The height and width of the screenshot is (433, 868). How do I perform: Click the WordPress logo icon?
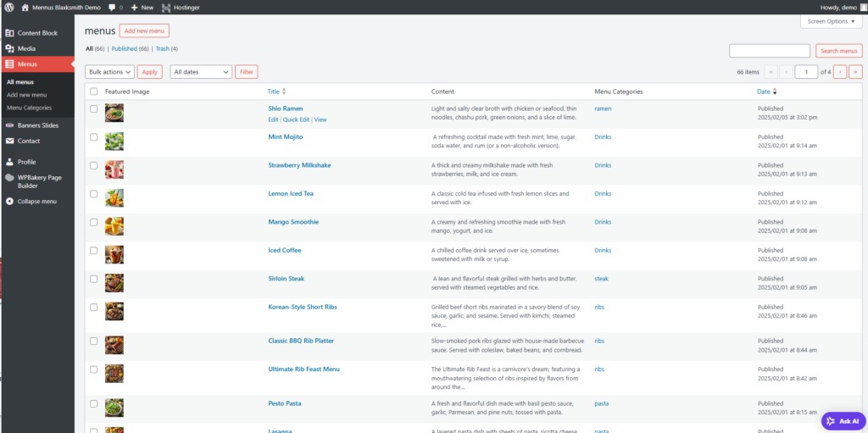point(8,7)
